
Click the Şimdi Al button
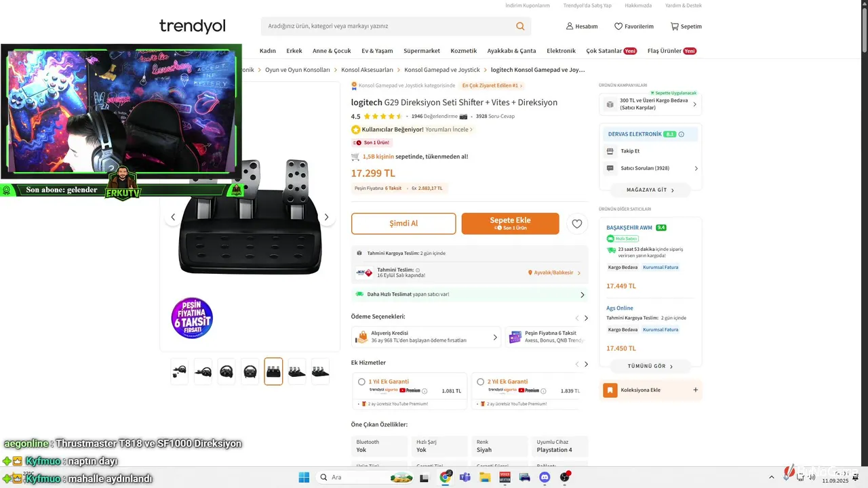coord(403,224)
